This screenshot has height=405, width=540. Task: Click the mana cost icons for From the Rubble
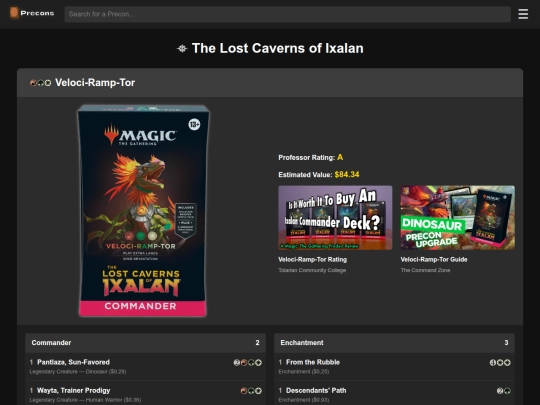[x=500, y=362]
